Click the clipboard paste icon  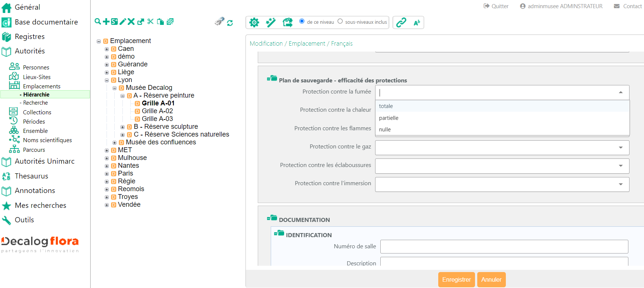160,22
